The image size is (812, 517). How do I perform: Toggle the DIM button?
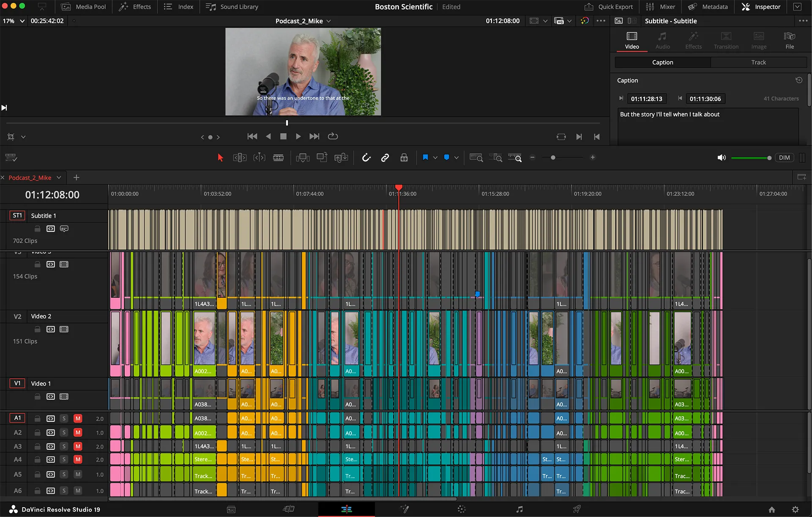point(784,158)
